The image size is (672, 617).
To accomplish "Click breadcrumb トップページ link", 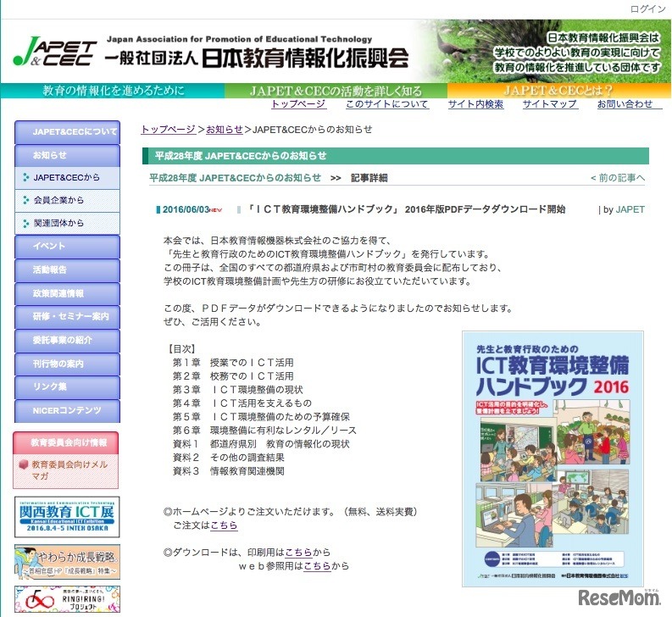I will (x=169, y=130).
